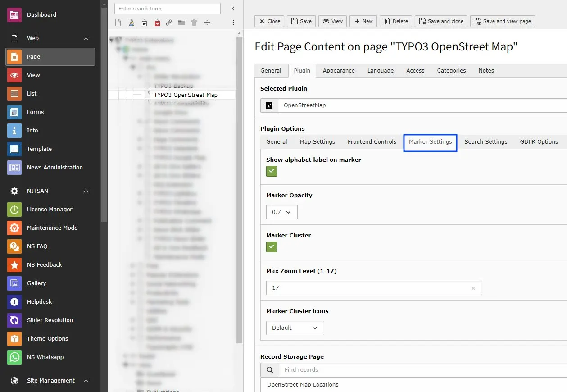The image size is (567, 392).
Task: Open NS Whatsapp module
Action: coord(50,357)
